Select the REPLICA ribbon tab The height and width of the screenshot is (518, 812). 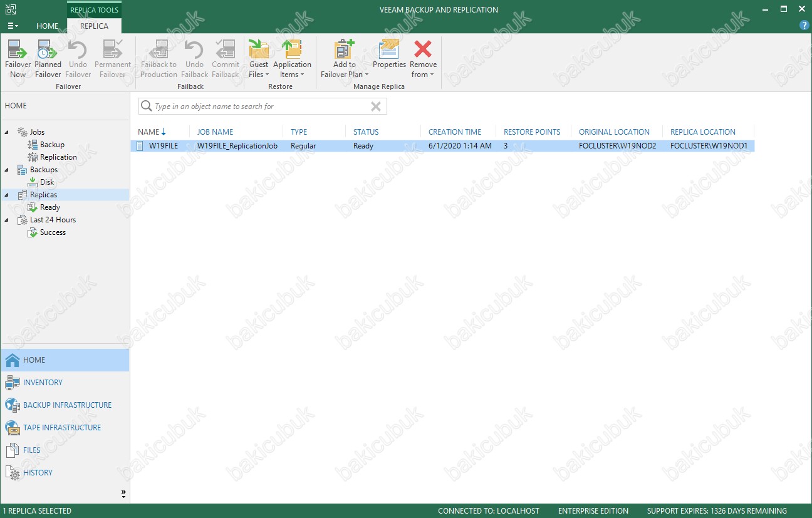coord(94,26)
